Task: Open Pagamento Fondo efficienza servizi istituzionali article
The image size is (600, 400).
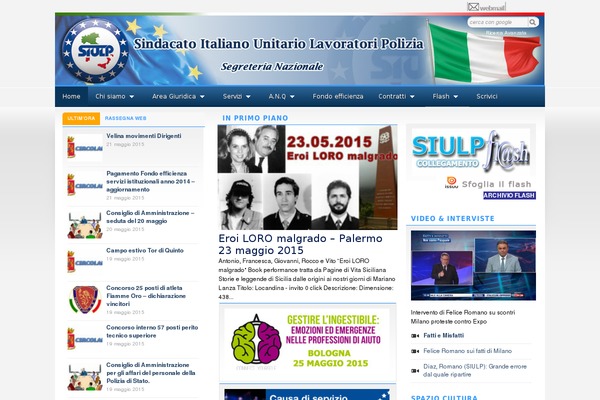Action: click(151, 181)
